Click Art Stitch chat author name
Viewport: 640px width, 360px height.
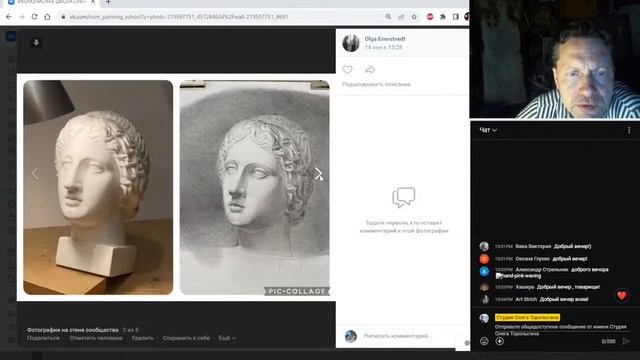tap(526, 299)
